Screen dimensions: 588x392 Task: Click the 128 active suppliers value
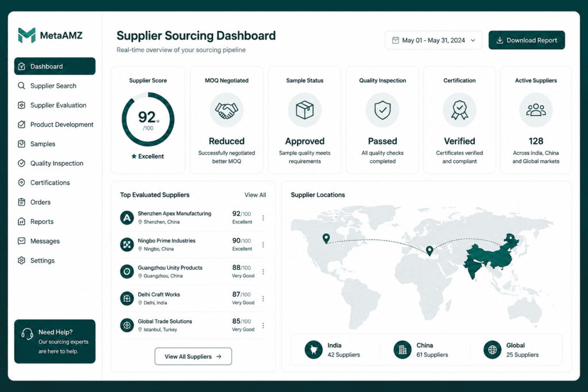[536, 141]
